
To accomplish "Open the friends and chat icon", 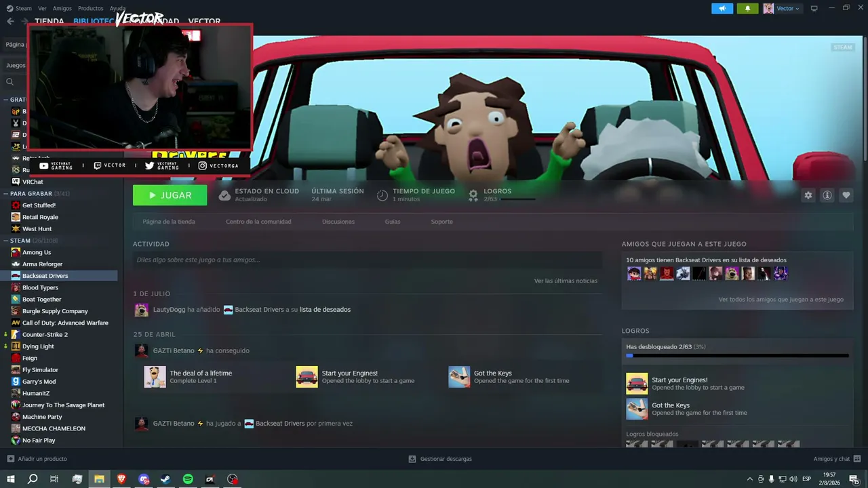I will coord(857,459).
